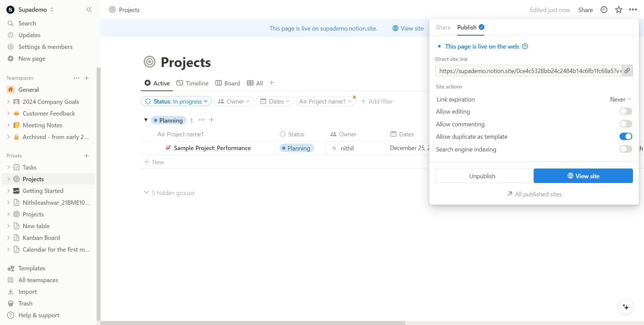Image resolution: width=644 pixels, height=325 pixels.
Task: Switch to the Share tab
Action: click(443, 27)
